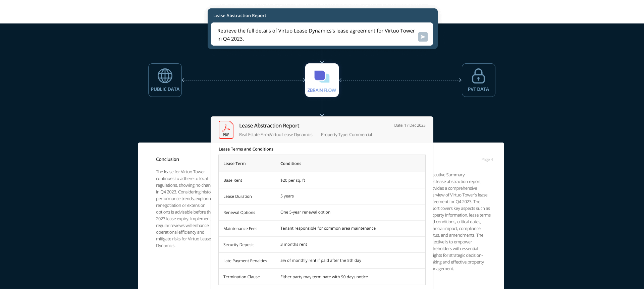644x289 pixels.
Task: Click the 'Lease Abstraction Report' document title
Action: click(x=269, y=126)
